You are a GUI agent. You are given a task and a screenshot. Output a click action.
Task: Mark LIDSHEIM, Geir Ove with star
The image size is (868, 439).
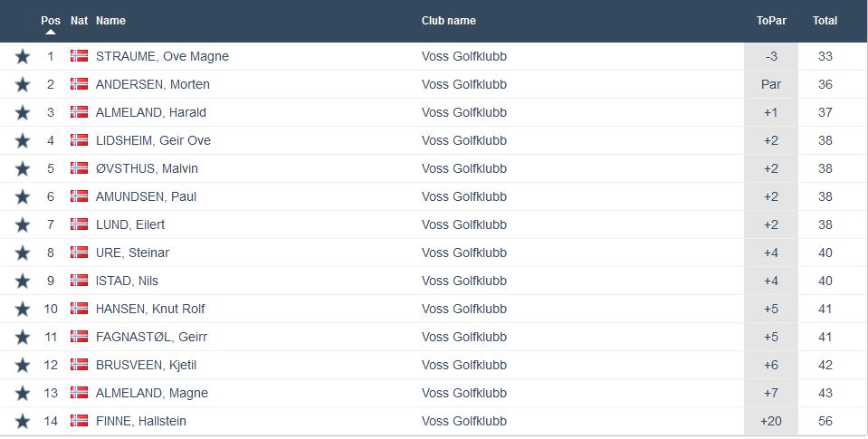point(23,141)
